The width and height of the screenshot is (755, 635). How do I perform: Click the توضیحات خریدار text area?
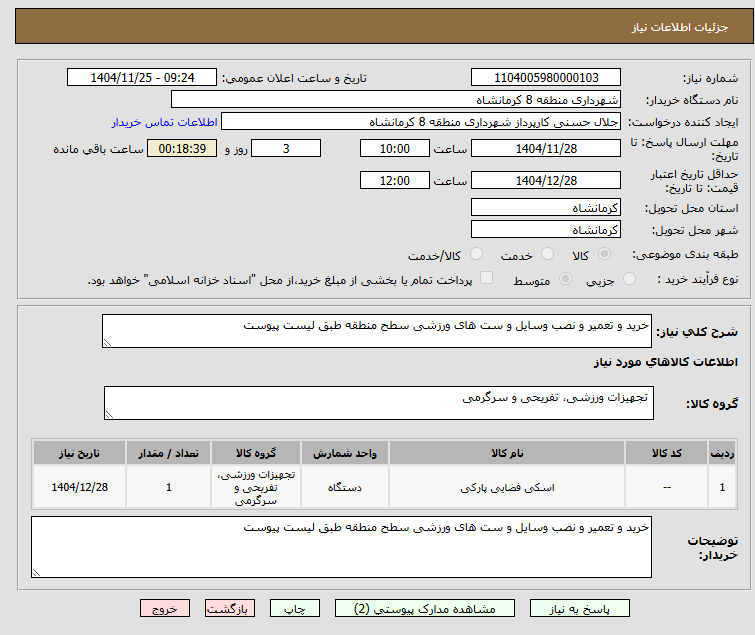tap(341, 547)
